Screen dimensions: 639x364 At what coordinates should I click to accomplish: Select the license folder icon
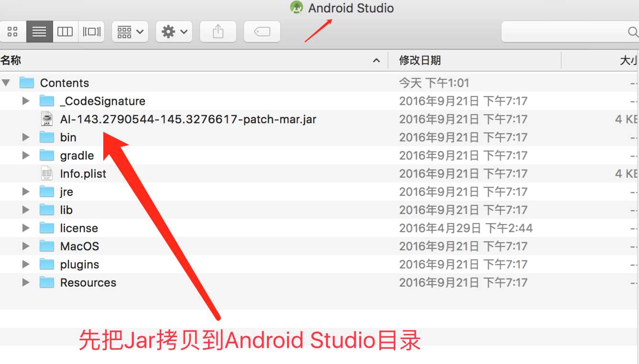pyautogui.click(x=47, y=228)
